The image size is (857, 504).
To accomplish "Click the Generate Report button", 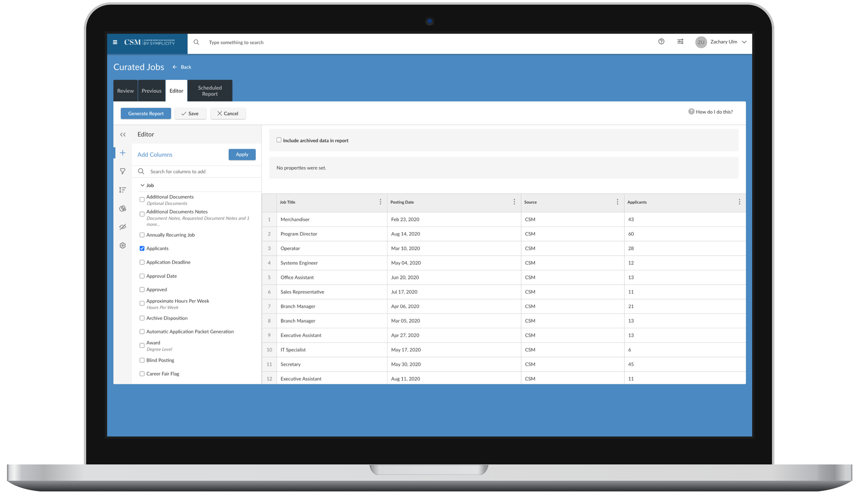I will point(146,113).
